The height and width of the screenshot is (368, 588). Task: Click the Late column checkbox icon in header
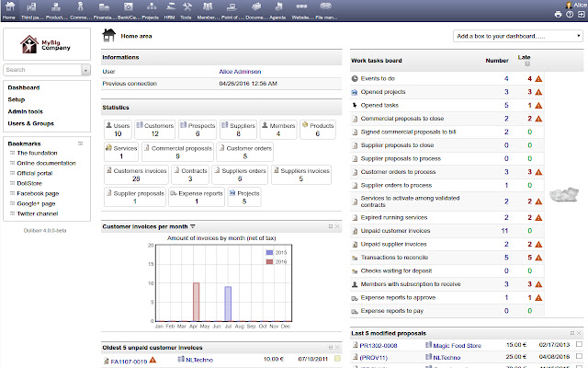tap(526, 64)
